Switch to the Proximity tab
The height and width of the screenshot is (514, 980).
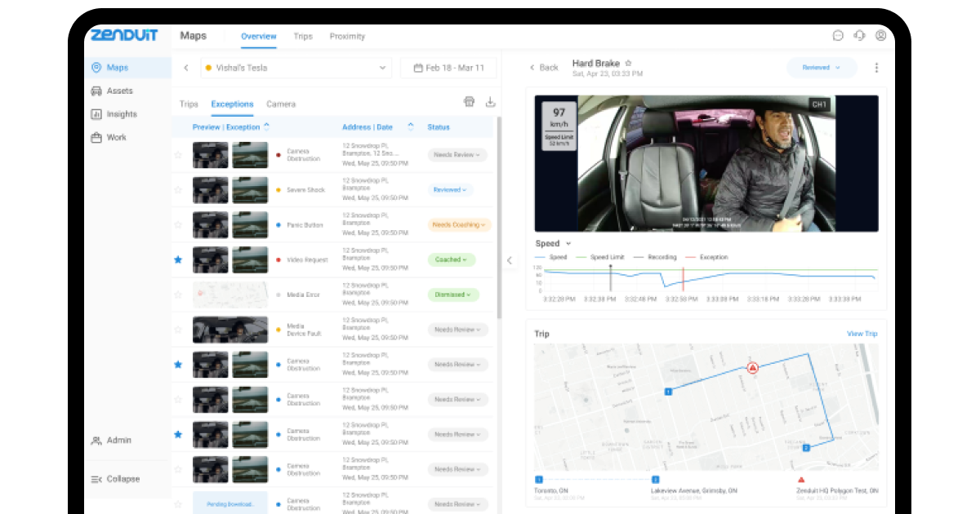pos(347,36)
